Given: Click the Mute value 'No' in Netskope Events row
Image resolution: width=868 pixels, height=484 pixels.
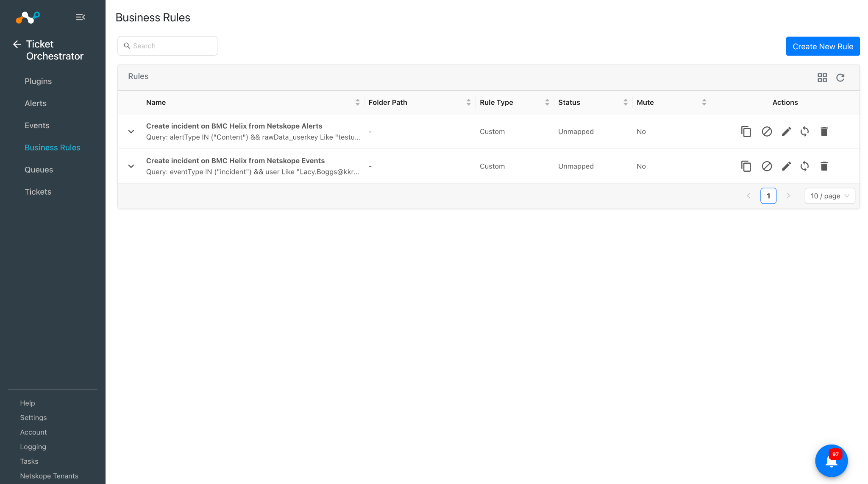Looking at the screenshot, I should [x=641, y=166].
